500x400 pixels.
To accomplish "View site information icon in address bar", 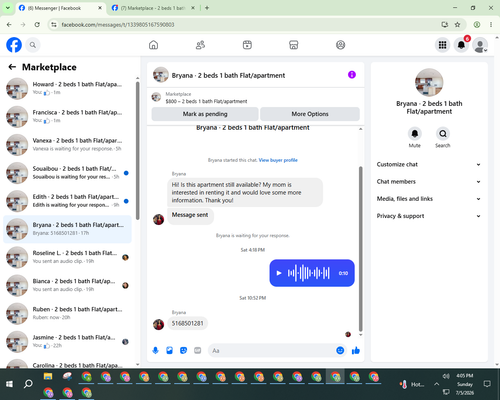I will [x=54, y=24].
